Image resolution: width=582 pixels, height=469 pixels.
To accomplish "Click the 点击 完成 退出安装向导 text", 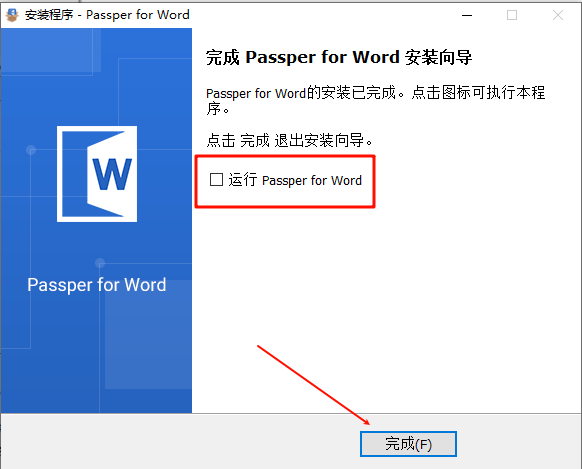I will [290, 141].
